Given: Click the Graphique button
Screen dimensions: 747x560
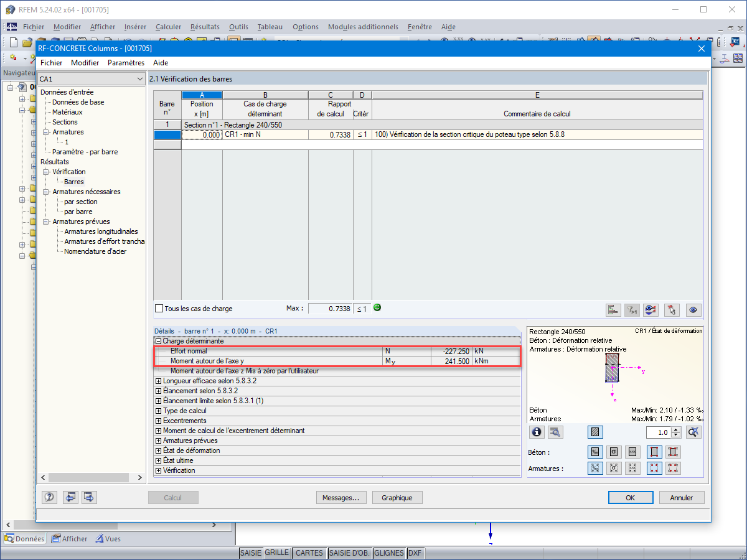Looking at the screenshot, I should (397, 498).
